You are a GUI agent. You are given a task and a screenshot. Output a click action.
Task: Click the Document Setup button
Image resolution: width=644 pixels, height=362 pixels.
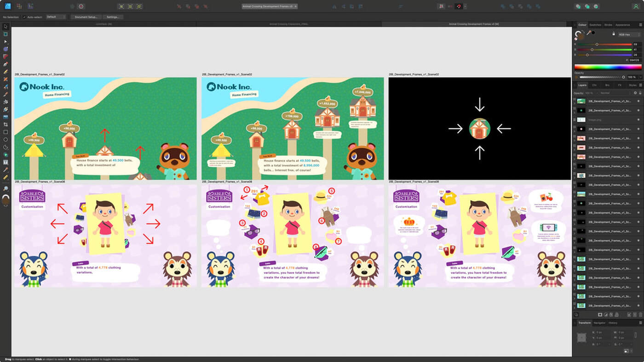click(85, 17)
